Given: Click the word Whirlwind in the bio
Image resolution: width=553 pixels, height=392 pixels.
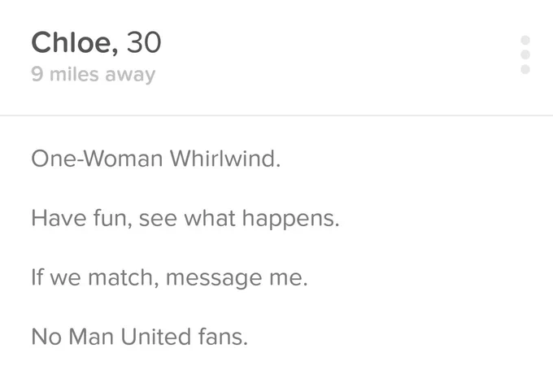Looking at the screenshot, I should [225, 159].
